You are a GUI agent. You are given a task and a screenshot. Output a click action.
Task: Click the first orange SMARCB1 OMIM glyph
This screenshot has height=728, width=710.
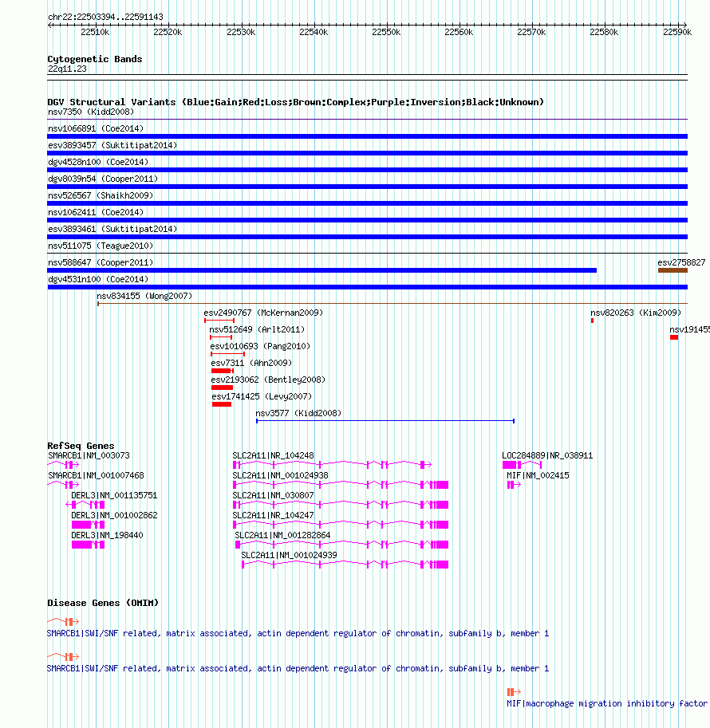coord(63,621)
